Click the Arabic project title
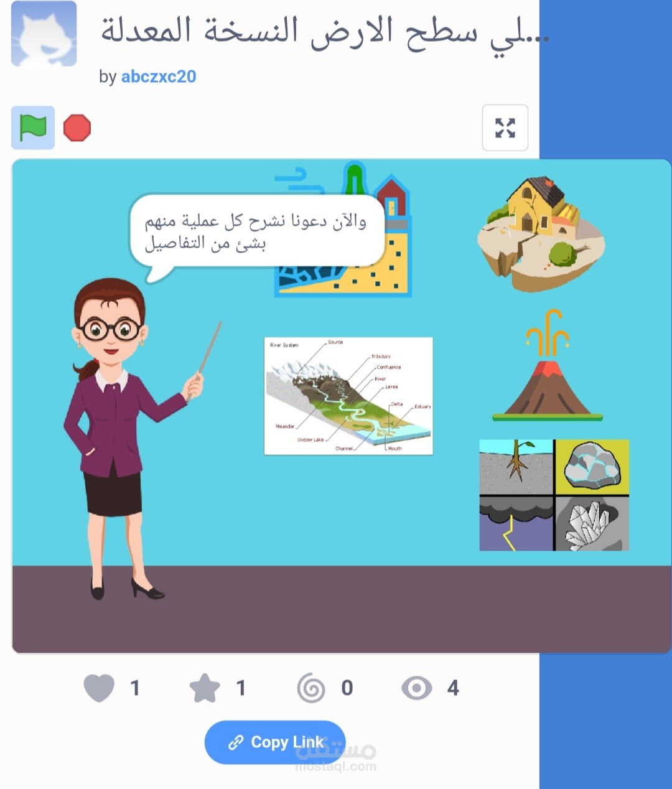The height and width of the screenshot is (789, 672). click(x=325, y=32)
